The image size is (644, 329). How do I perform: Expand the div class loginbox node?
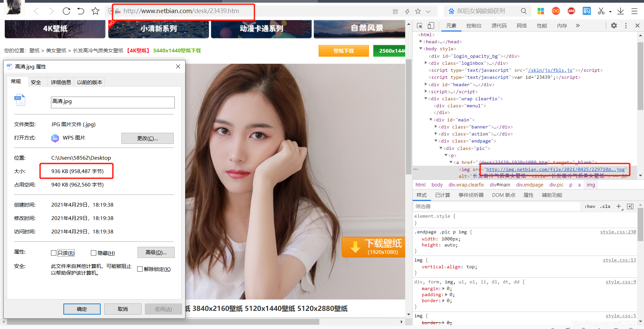[426, 63]
